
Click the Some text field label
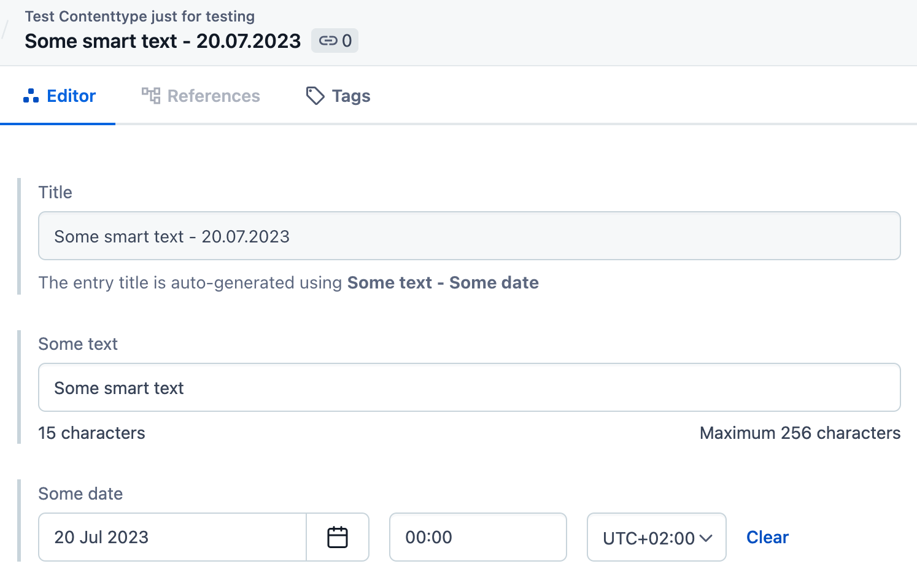(x=78, y=344)
